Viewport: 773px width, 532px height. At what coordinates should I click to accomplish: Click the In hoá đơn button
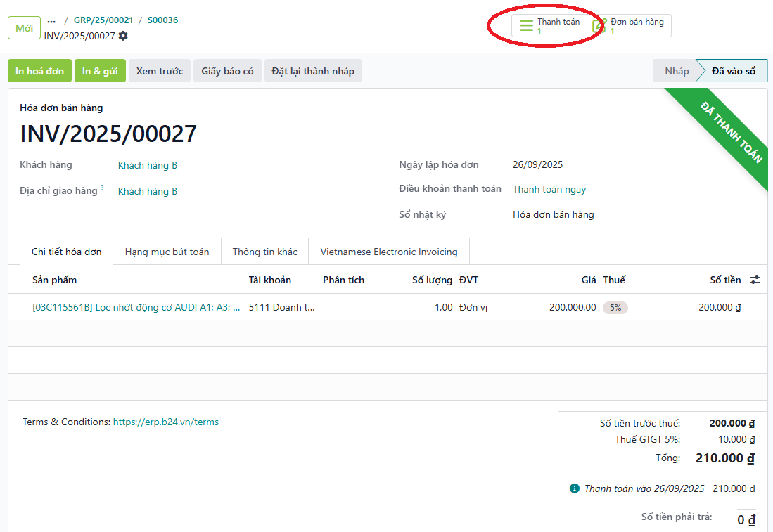pos(40,71)
